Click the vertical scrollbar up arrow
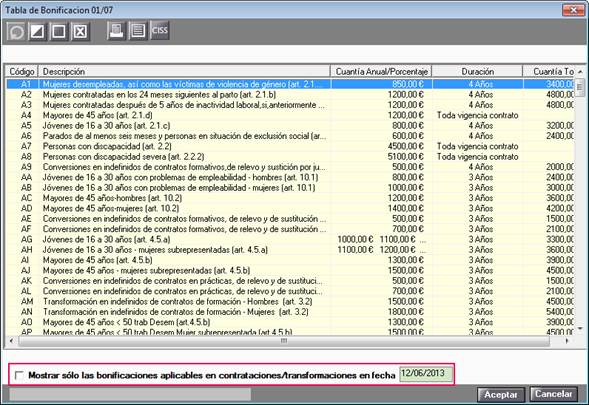This screenshot has height=405, width=589. click(x=580, y=71)
